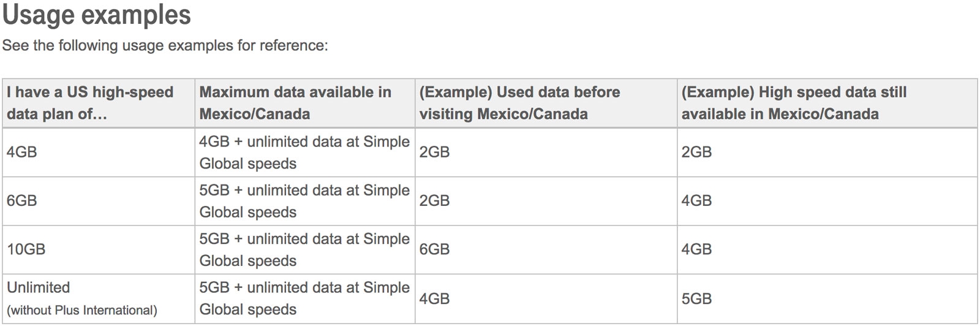Click 'Used data before visiting Mexico/Canada' header

click(546, 103)
